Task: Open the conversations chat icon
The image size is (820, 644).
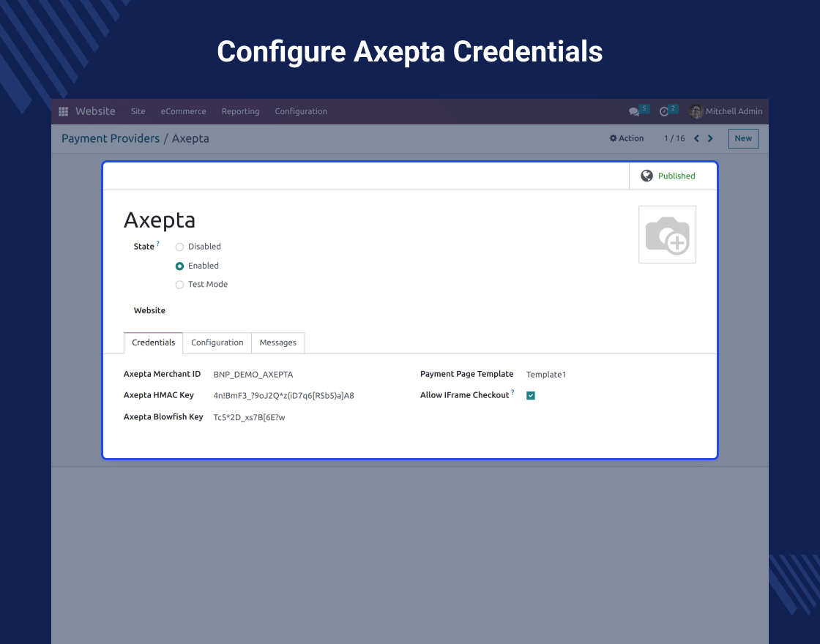Action: 634,111
